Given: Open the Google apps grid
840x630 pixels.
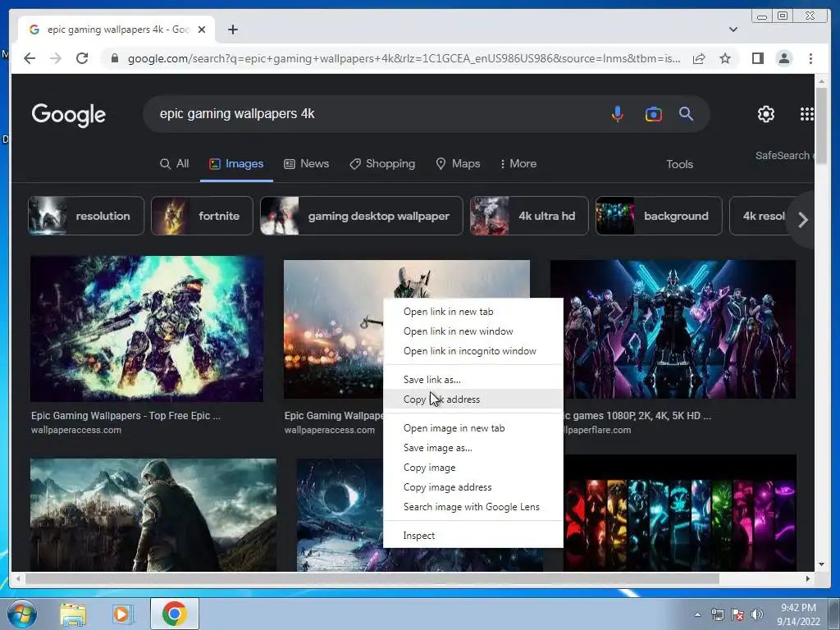Looking at the screenshot, I should (x=807, y=113).
